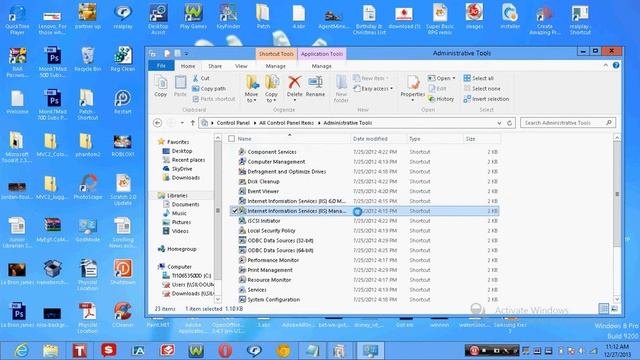Screen dimensions: 640x360
Task: Click the Copy button in ribbon
Action: coord(160,87)
